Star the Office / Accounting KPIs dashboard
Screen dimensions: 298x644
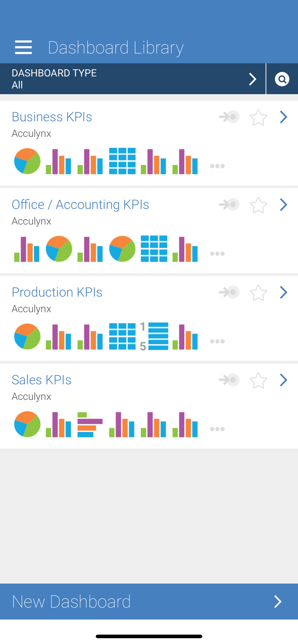pos(258,205)
